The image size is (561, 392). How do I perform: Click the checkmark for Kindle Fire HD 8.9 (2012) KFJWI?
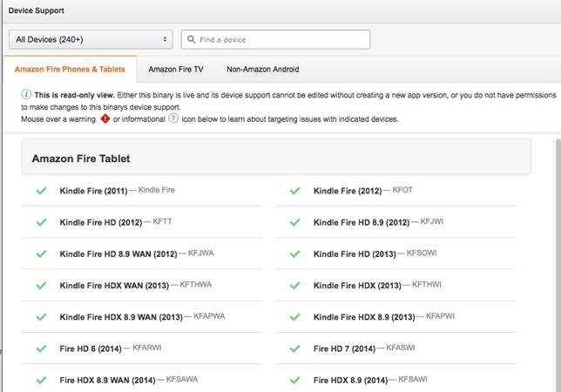click(294, 222)
